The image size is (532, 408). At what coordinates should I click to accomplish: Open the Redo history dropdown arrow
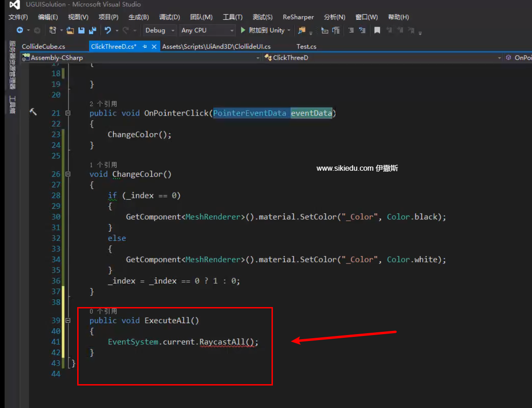pos(135,30)
